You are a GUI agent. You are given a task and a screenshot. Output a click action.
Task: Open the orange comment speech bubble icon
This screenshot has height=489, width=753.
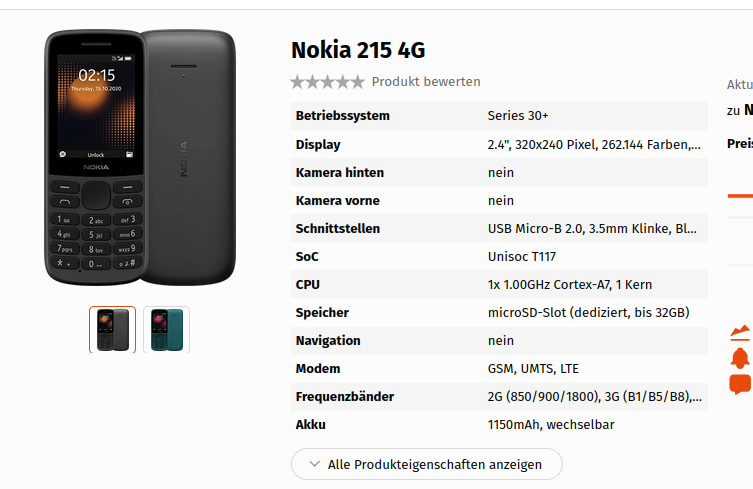click(740, 384)
